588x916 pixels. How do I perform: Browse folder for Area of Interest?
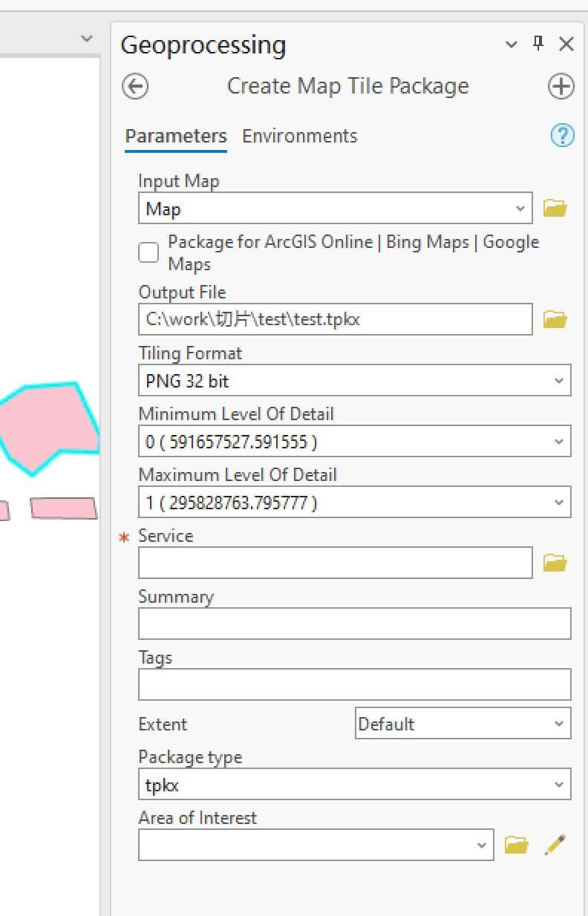pyautogui.click(x=516, y=845)
